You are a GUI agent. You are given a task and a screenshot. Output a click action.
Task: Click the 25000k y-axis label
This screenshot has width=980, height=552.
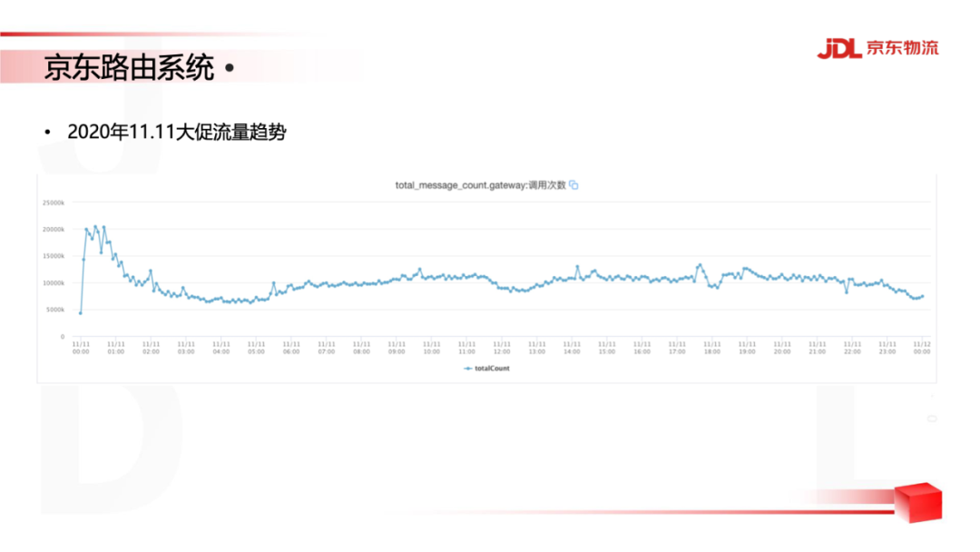coord(54,202)
